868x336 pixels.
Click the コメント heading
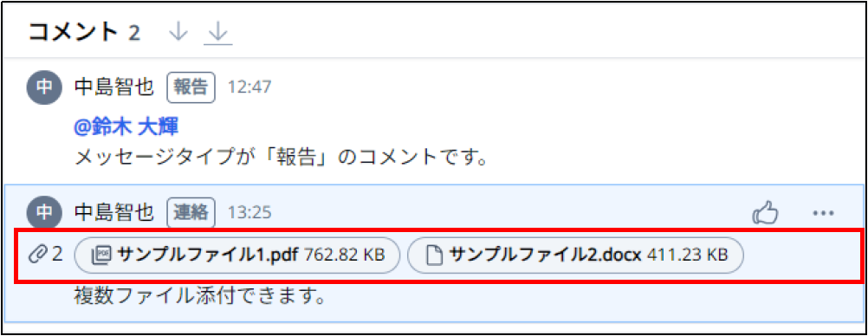(74, 33)
